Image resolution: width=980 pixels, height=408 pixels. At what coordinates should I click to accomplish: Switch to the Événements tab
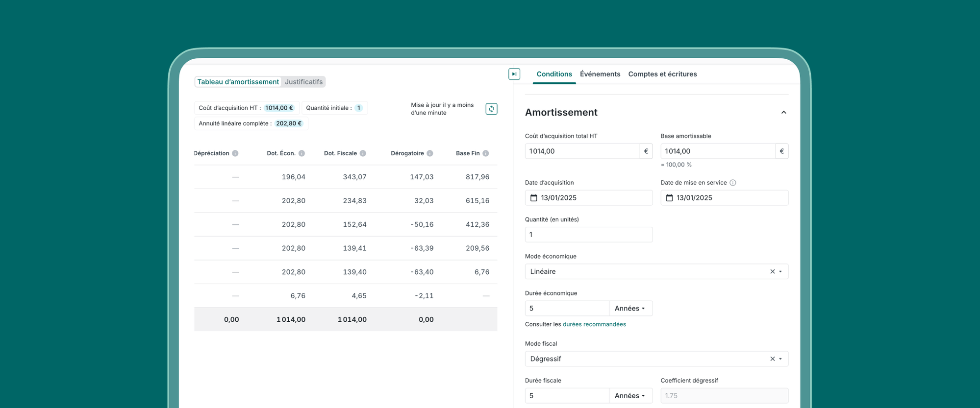pyautogui.click(x=600, y=74)
